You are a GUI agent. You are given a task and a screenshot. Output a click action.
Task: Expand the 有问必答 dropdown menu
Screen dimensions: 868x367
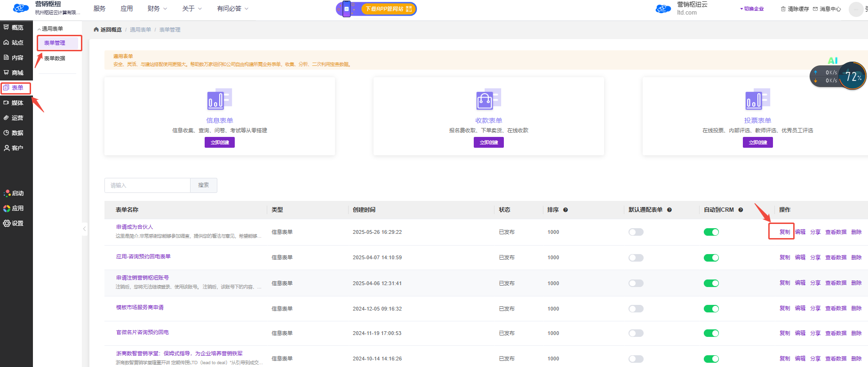click(x=232, y=8)
